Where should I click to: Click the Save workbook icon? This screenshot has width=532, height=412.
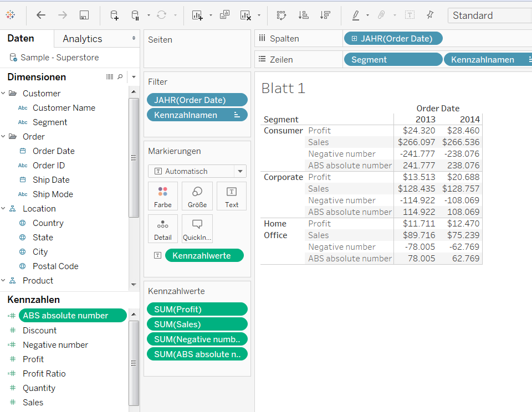point(84,15)
